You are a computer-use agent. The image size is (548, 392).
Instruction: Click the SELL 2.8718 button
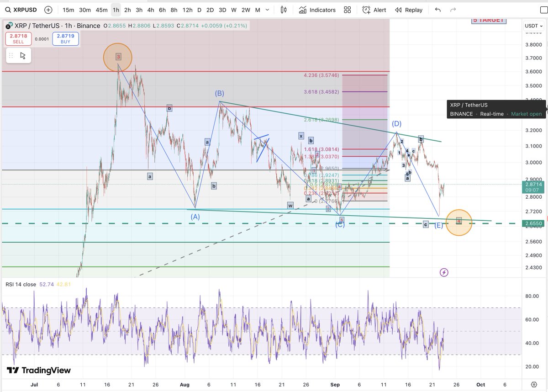click(18, 39)
